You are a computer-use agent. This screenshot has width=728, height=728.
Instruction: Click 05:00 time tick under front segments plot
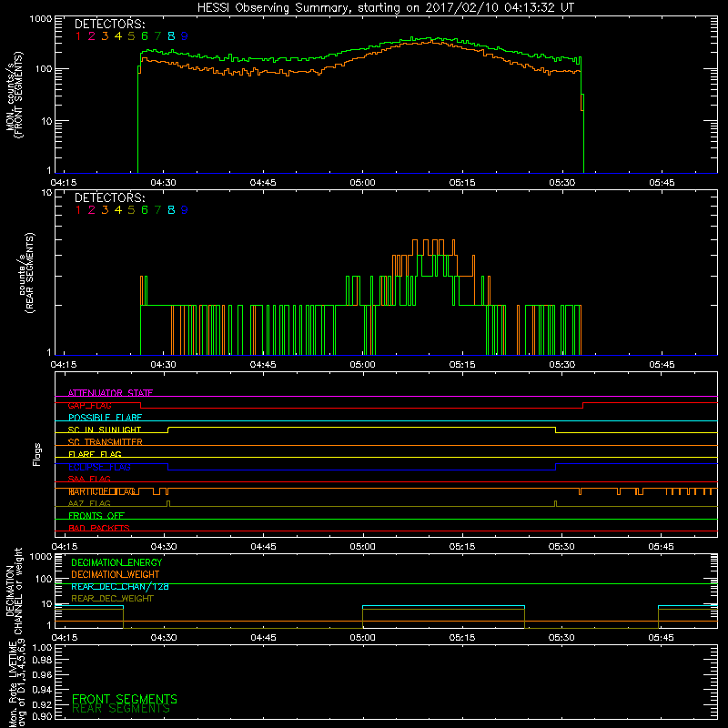click(x=362, y=183)
